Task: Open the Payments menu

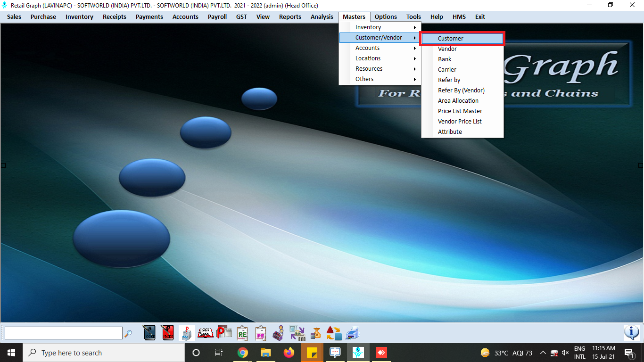Action: point(149,16)
